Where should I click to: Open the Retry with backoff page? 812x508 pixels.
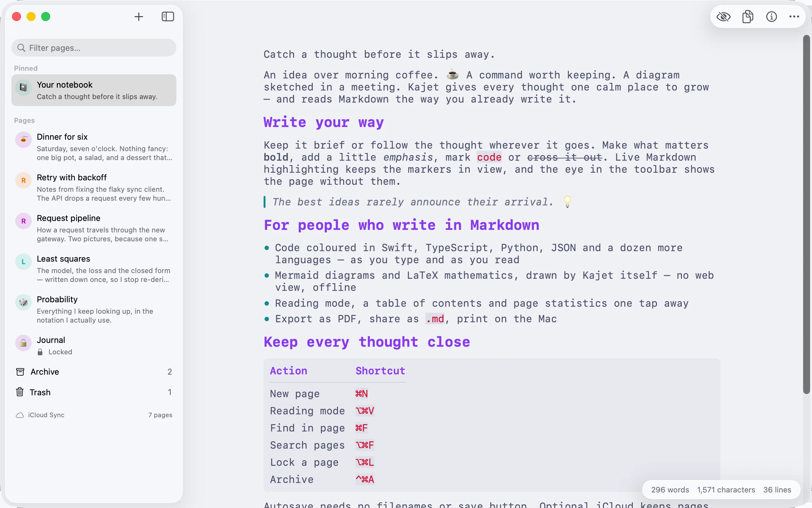click(94, 187)
